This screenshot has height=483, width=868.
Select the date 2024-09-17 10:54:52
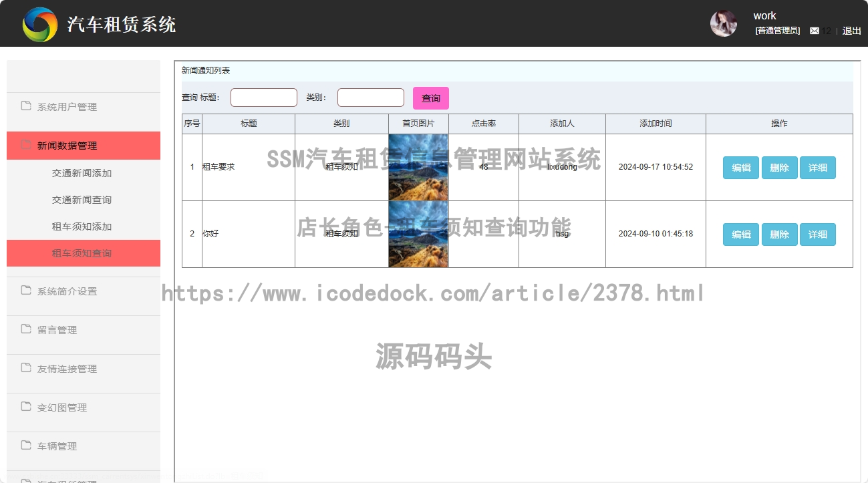pyautogui.click(x=656, y=167)
